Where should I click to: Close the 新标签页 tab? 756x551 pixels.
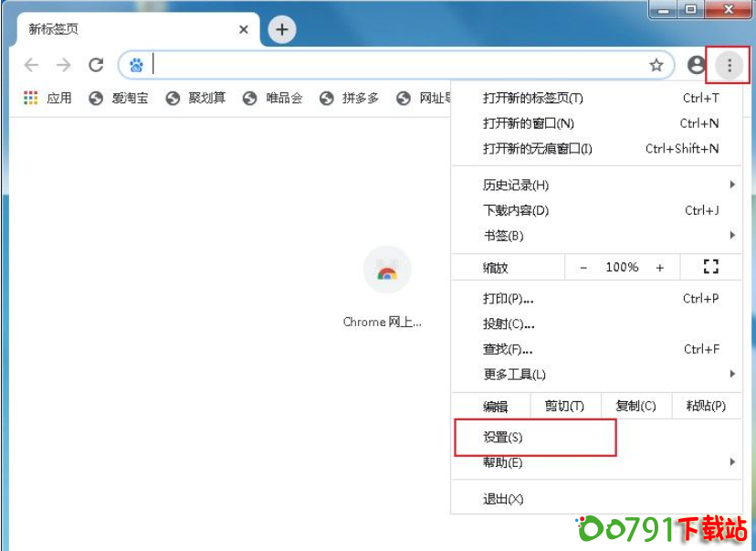pyautogui.click(x=244, y=30)
